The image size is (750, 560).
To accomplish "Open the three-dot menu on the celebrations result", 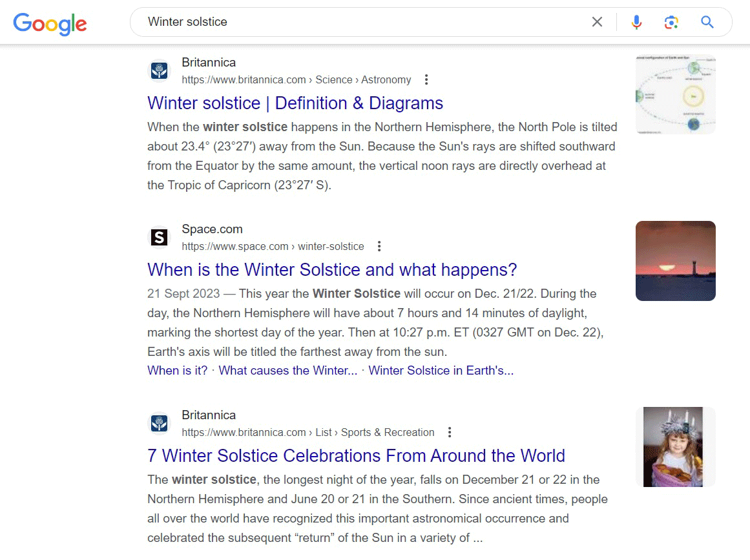I will pyautogui.click(x=449, y=431).
